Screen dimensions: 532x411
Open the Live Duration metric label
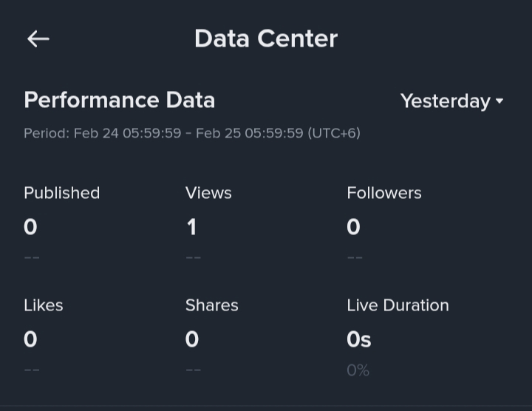pos(398,305)
